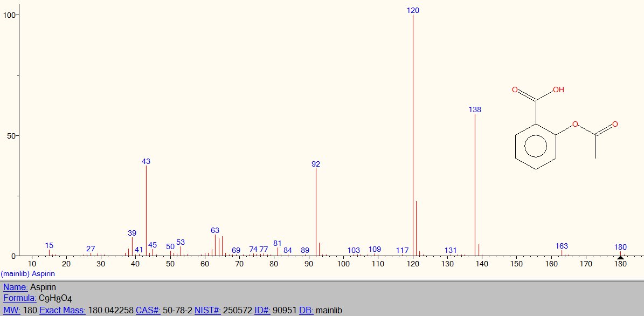Viewport: 644px width, 316px height.
Task: Select the blue peak label 53
Action: 181,242
